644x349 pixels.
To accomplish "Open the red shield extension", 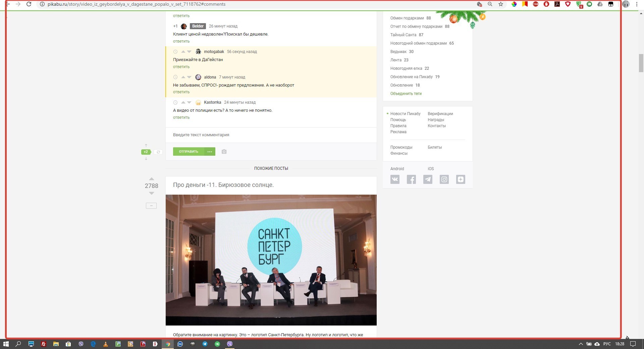I will 568,4.
